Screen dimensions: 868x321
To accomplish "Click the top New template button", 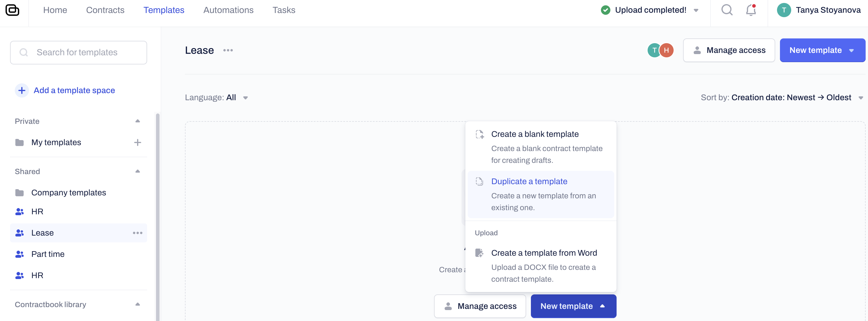I will (x=822, y=51).
